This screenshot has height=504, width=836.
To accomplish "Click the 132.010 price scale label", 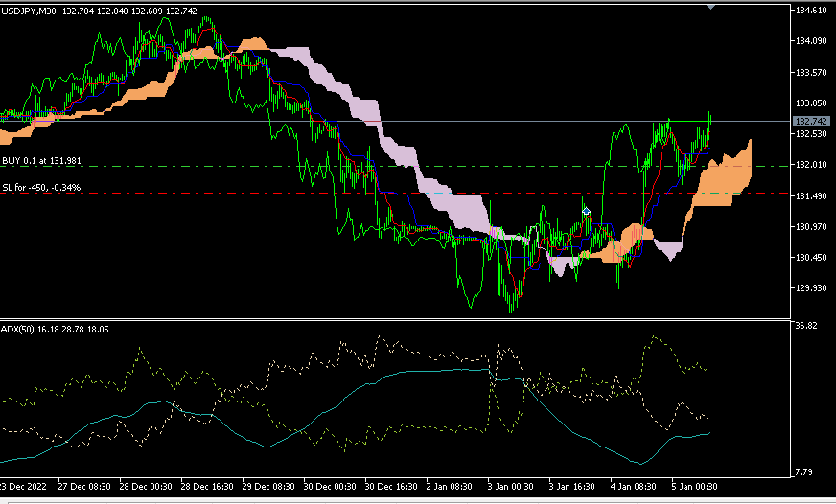I will (x=811, y=165).
